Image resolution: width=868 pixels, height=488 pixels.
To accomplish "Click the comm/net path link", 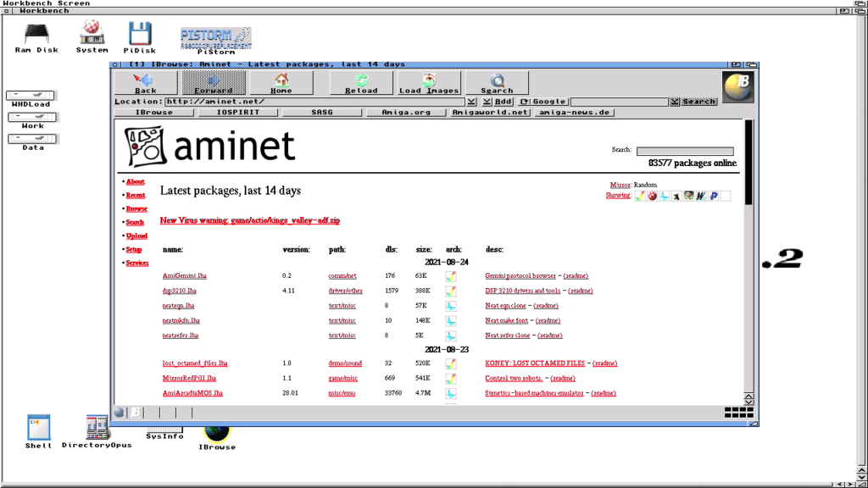I will [342, 275].
